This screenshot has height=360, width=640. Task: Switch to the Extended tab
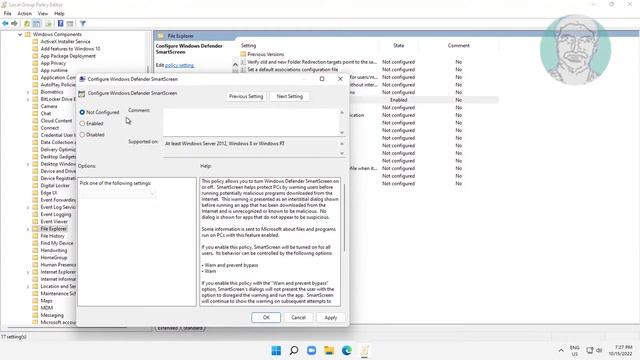(x=168, y=328)
